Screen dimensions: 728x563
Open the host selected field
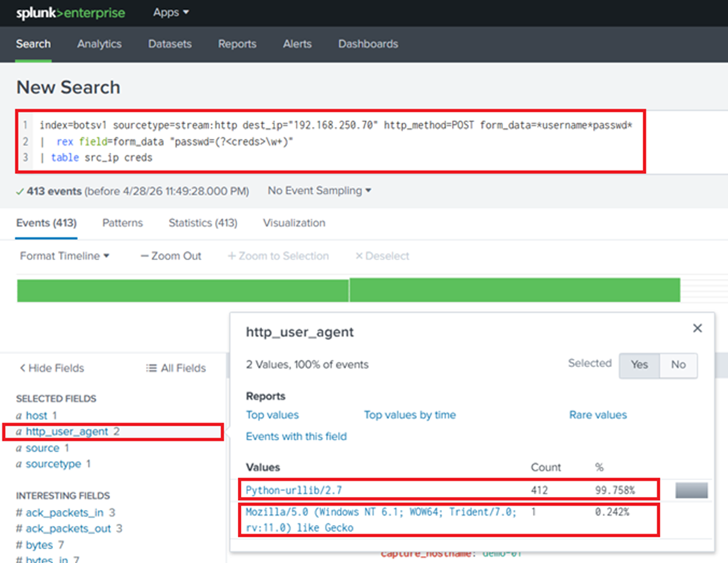[x=37, y=415]
